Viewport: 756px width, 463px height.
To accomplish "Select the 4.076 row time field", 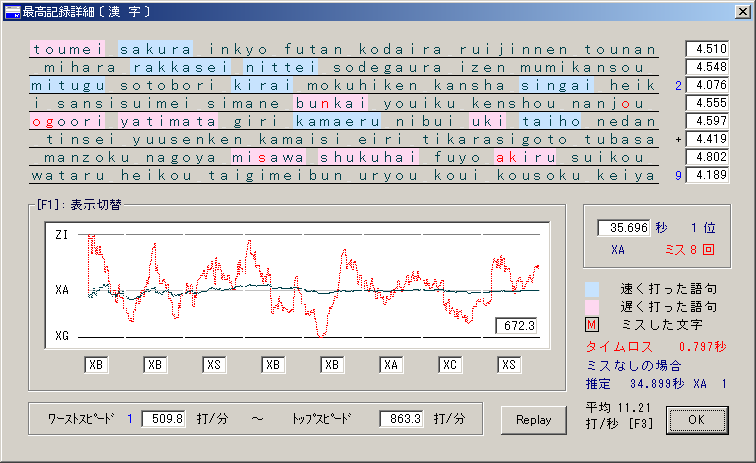I will pyautogui.click(x=707, y=85).
